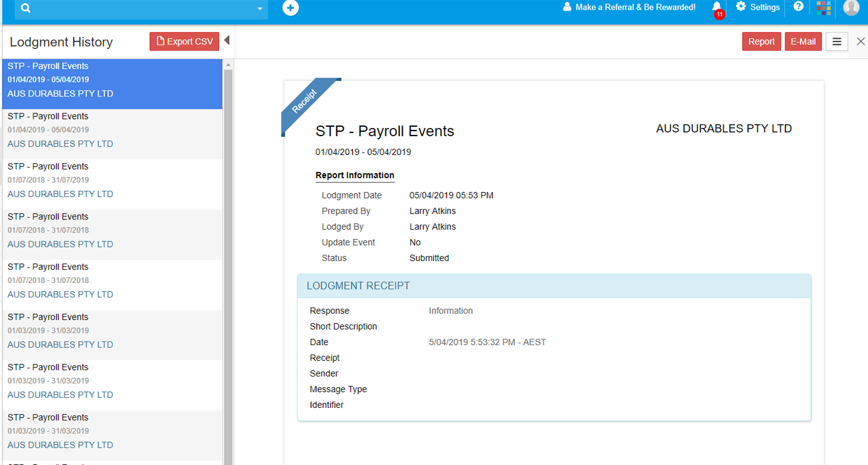Image resolution: width=868 pixels, height=465 pixels.
Task: Open notifications bell with 11 alerts
Action: pyautogui.click(x=717, y=7)
